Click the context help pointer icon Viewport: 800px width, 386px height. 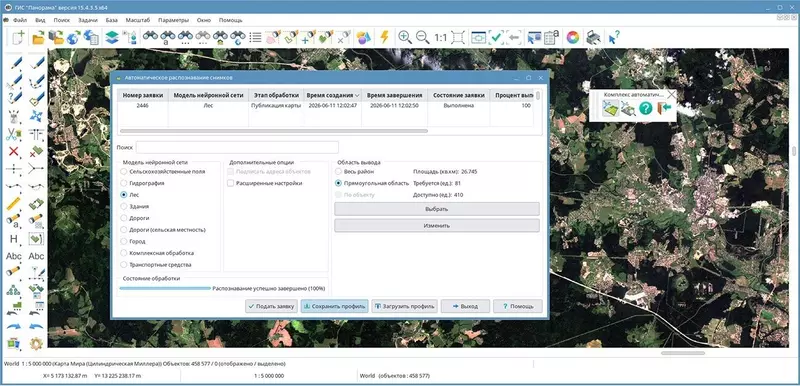(614, 38)
